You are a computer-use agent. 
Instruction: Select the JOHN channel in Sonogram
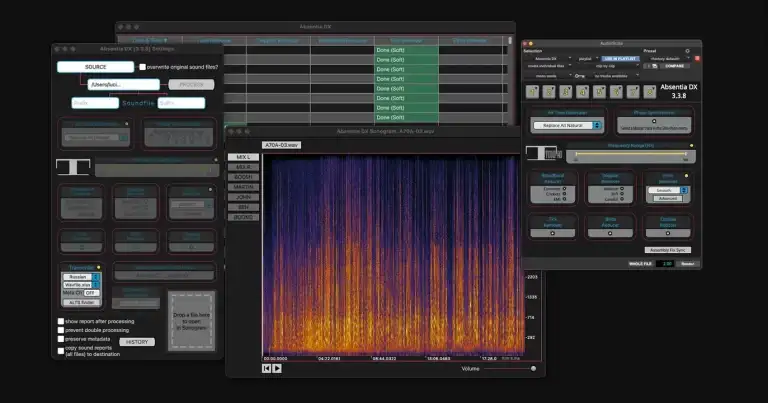tap(243, 197)
